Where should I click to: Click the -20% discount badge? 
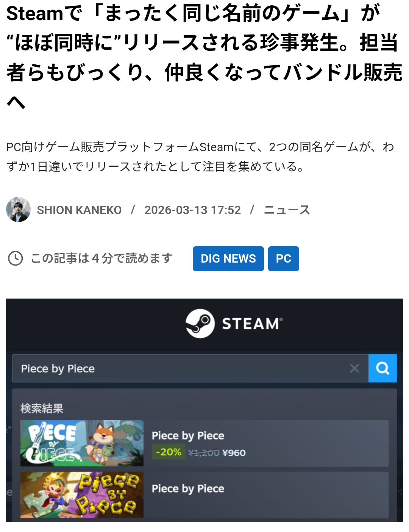coord(169,452)
